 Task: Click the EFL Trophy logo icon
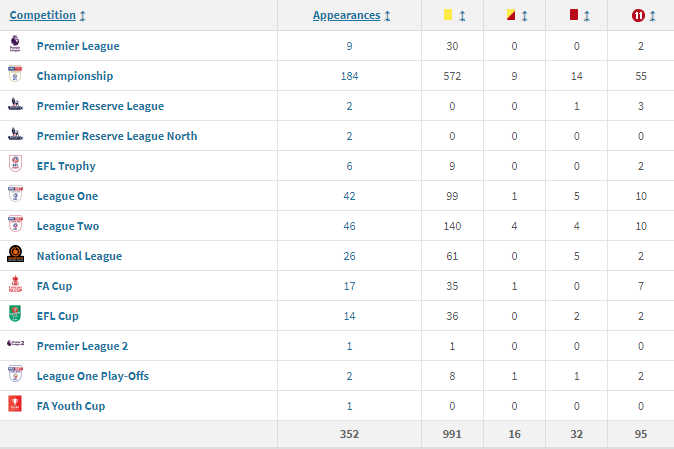click(15, 165)
